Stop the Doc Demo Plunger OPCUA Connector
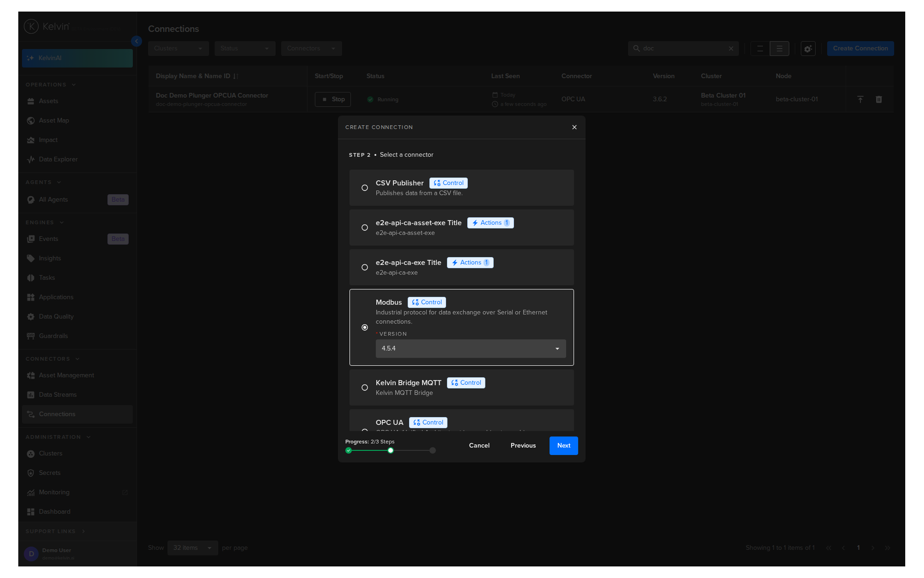 [x=333, y=99]
